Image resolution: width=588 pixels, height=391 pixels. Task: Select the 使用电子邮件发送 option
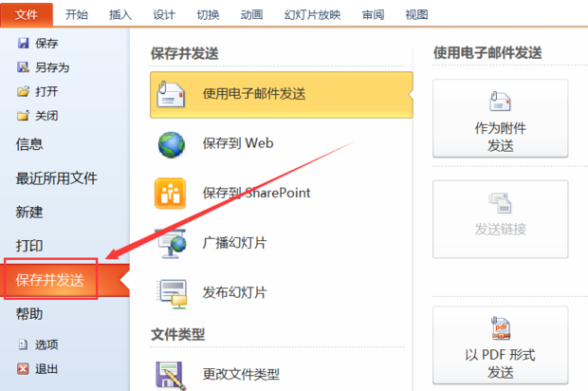pos(282,95)
